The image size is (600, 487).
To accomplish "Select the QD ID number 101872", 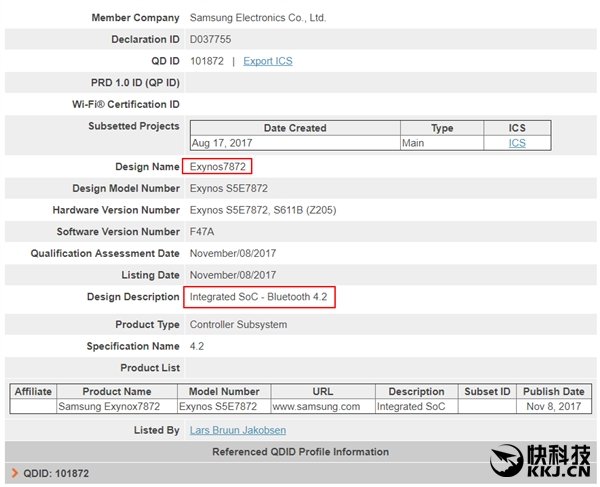I will click(x=207, y=61).
